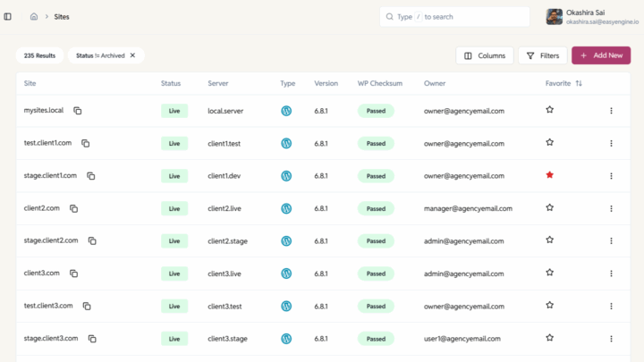Open row actions menu for test.client1.com
The image size is (644, 362).
pyautogui.click(x=611, y=143)
